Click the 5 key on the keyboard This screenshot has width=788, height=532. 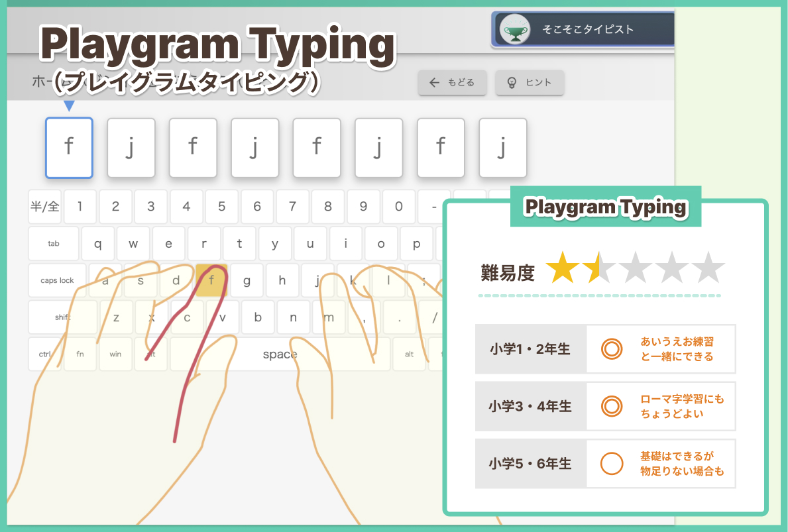(x=221, y=207)
